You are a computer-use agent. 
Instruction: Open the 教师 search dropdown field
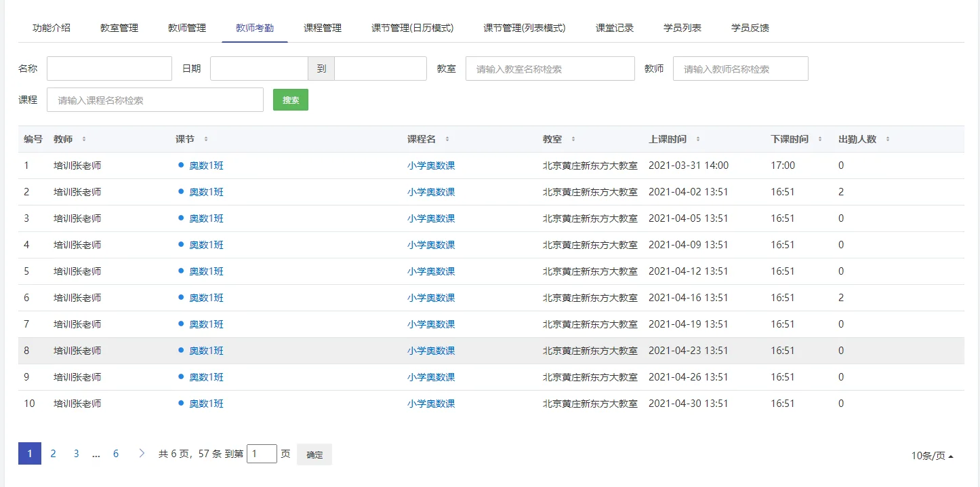[741, 69]
